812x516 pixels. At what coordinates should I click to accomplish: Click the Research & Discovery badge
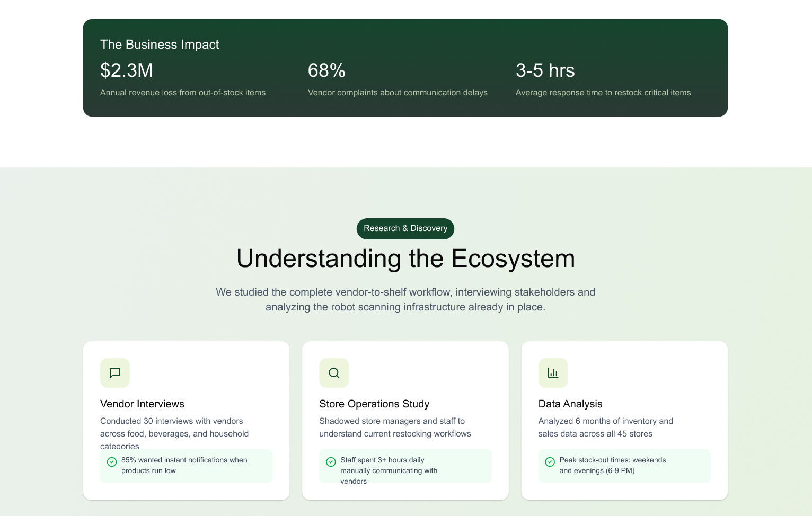(405, 228)
